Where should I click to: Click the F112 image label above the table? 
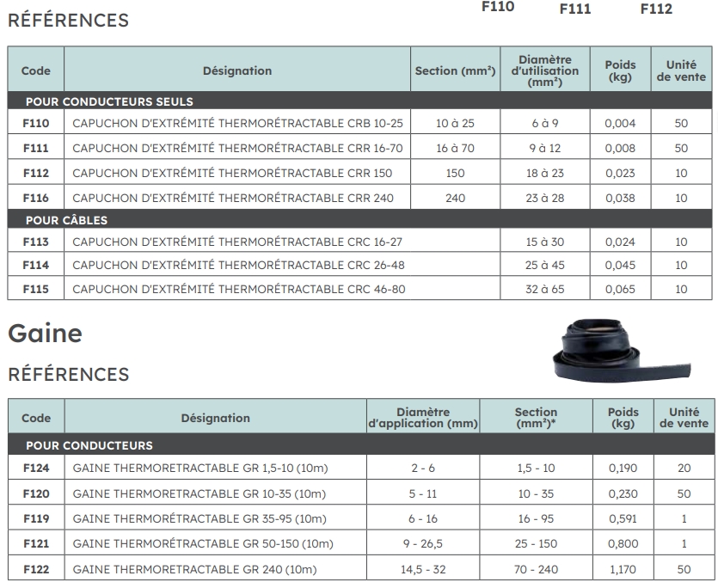pyautogui.click(x=656, y=9)
